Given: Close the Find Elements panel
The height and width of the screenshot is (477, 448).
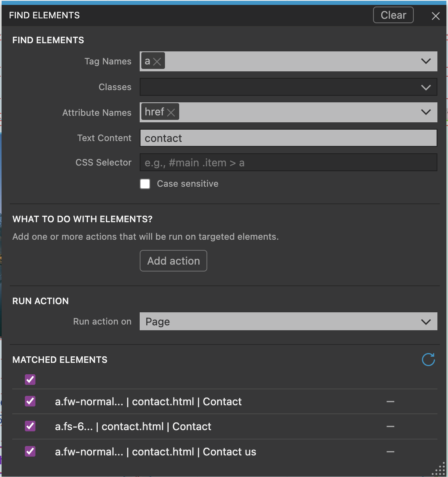Looking at the screenshot, I should click(435, 16).
